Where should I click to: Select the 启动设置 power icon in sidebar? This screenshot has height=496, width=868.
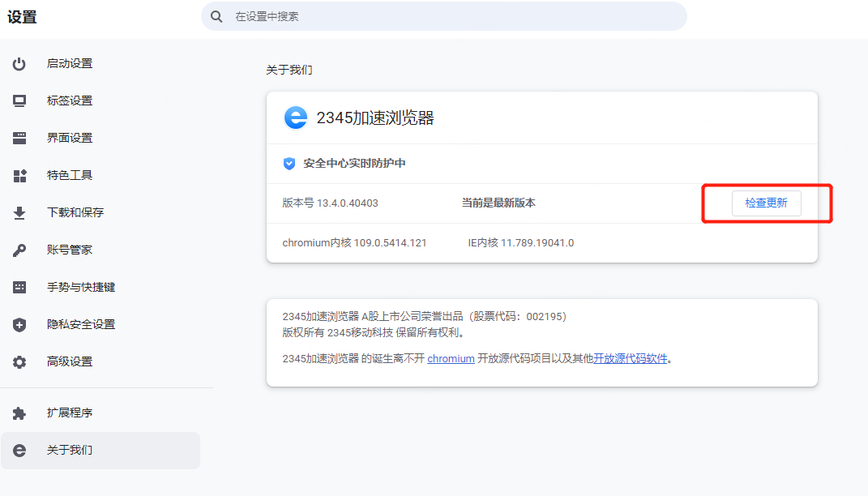coord(19,63)
